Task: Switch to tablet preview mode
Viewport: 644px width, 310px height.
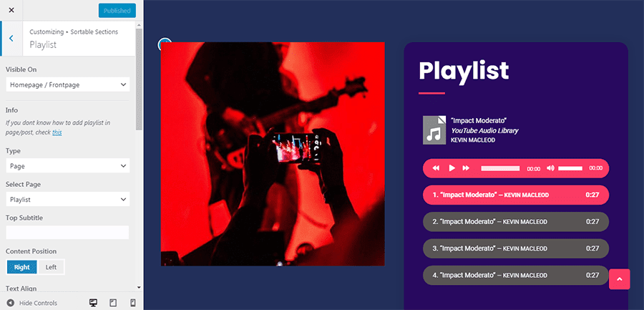Action: pyautogui.click(x=113, y=303)
